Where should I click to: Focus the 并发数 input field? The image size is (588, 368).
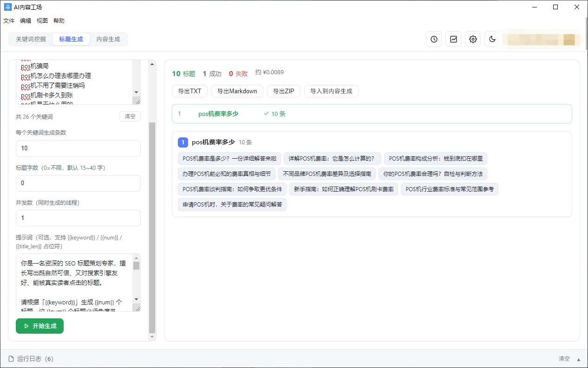[78, 218]
